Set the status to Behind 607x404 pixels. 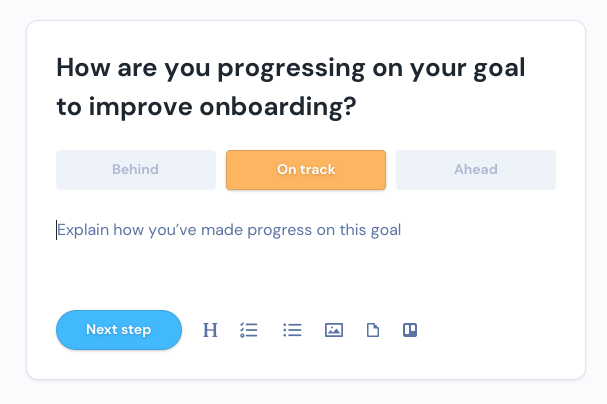click(136, 170)
